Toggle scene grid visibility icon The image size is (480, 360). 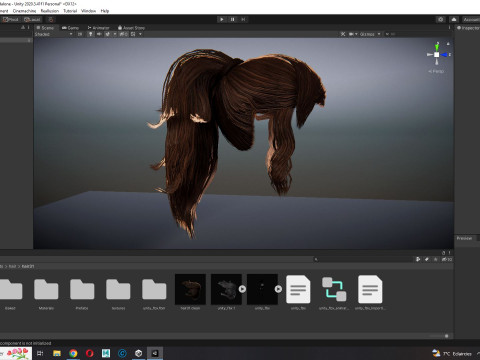coord(133,34)
